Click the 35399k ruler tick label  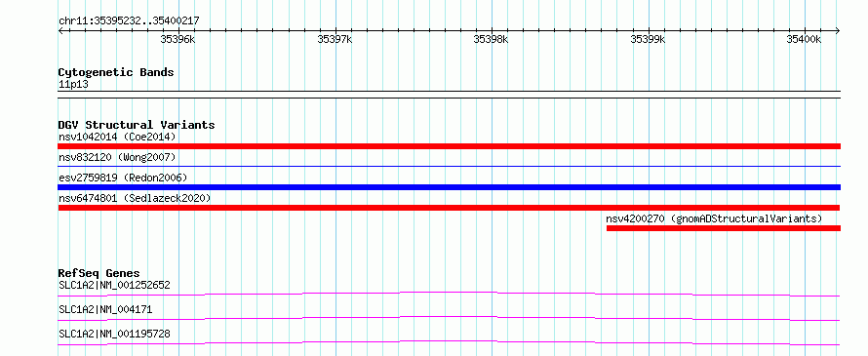pos(648,39)
